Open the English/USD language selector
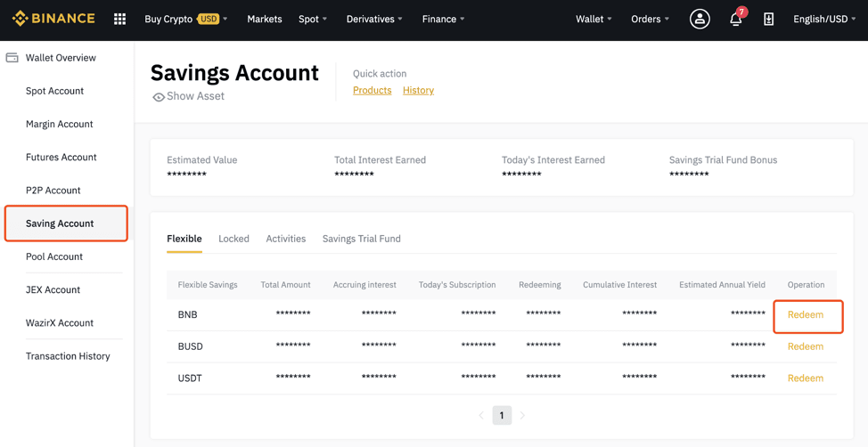Screen dimensions: 868x447 click(824, 19)
